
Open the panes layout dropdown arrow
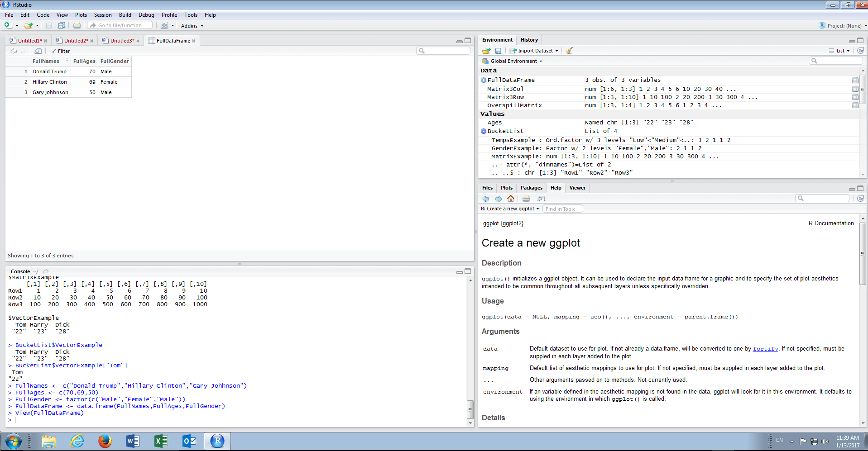tap(173, 26)
